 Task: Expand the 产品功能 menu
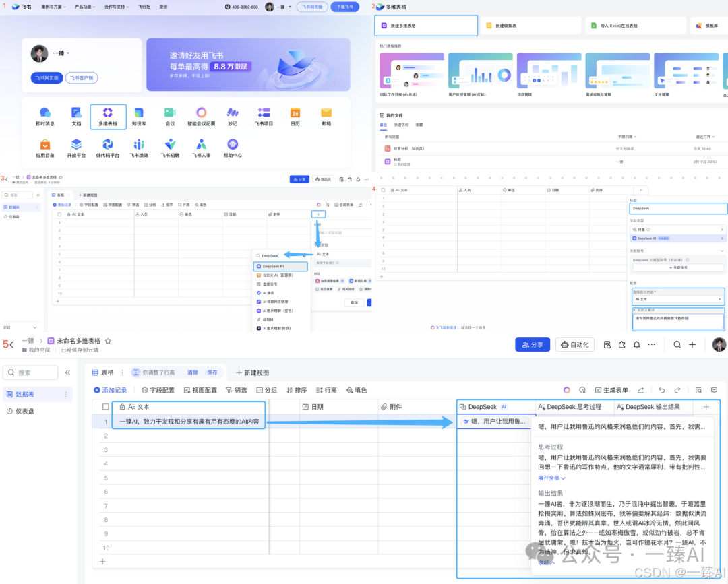click(x=85, y=7)
